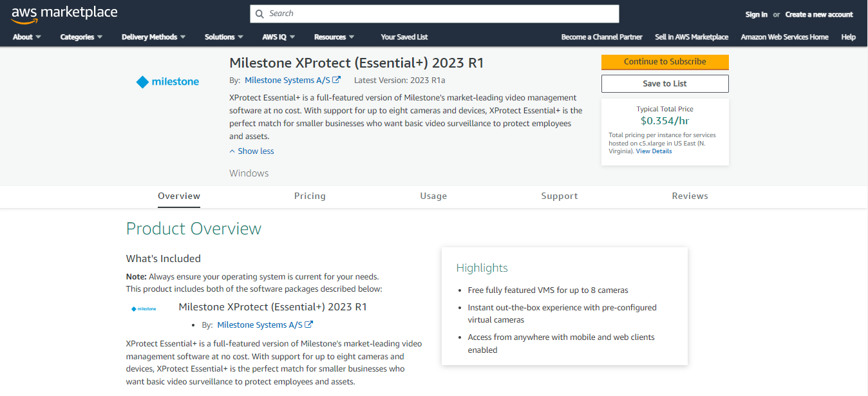Select the Support tab
Image resolution: width=868 pixels, height=396 pixels.
pos(559,196)
